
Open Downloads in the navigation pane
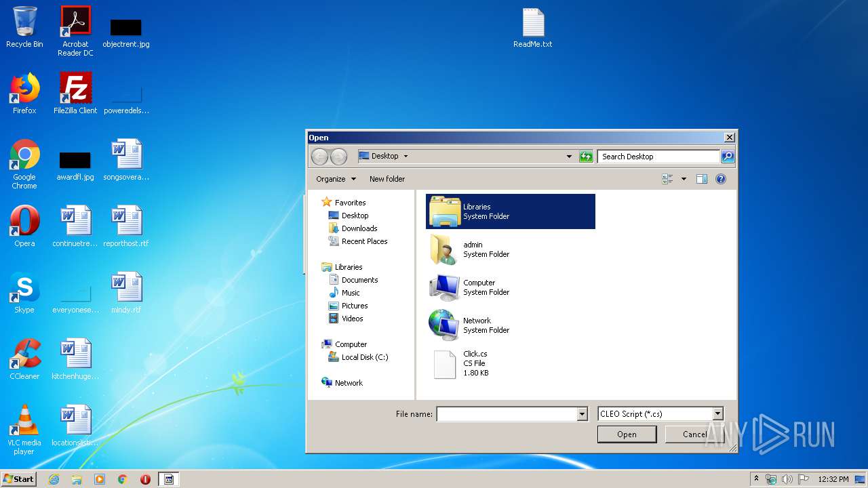(353, 228)
